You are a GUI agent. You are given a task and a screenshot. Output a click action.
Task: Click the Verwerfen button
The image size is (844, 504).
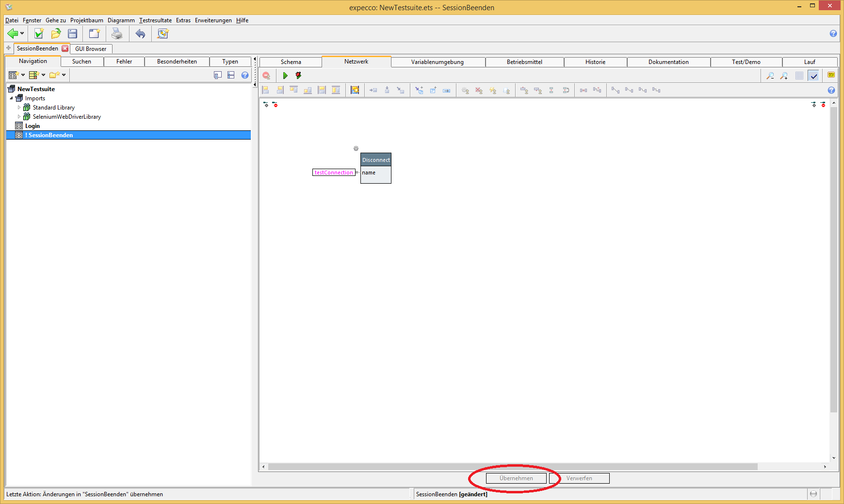pos(579,478)
